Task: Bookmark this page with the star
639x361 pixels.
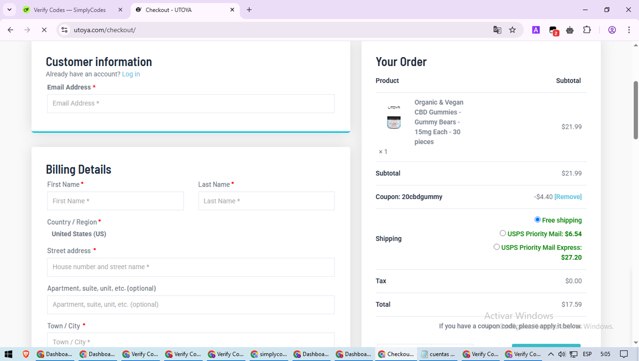Action: [512, 30]
